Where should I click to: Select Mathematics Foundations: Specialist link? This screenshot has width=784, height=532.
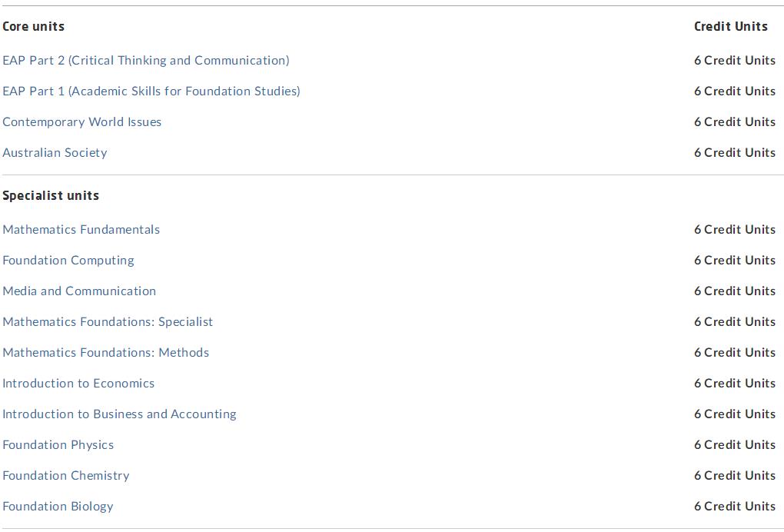point(108,322)
